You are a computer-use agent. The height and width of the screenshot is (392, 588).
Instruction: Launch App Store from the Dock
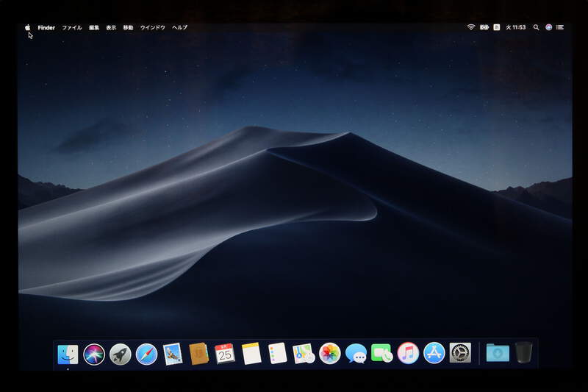434,353
